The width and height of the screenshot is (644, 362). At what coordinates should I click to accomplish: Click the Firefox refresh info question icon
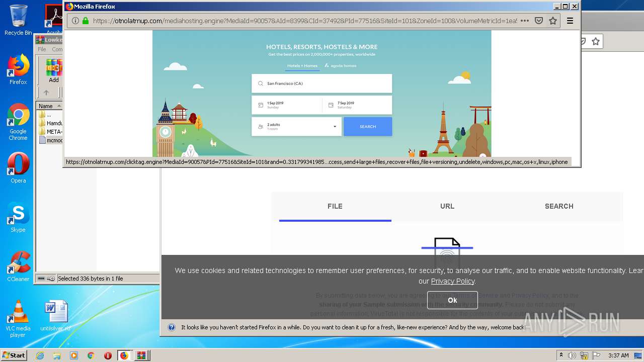(x=172, y=327)
